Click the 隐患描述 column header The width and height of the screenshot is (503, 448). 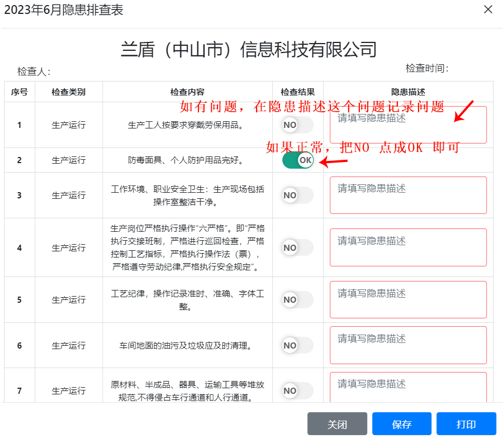coord(408,92)
